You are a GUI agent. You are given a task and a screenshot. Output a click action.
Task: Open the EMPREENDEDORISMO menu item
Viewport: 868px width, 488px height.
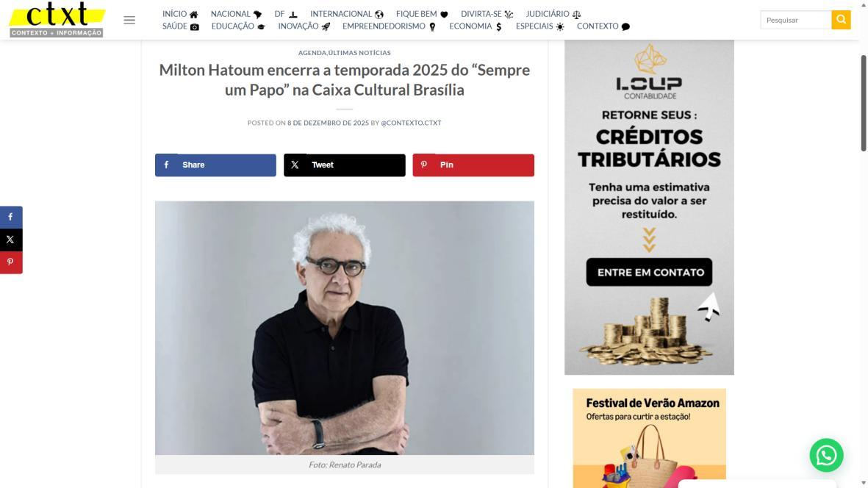point(389,26)
